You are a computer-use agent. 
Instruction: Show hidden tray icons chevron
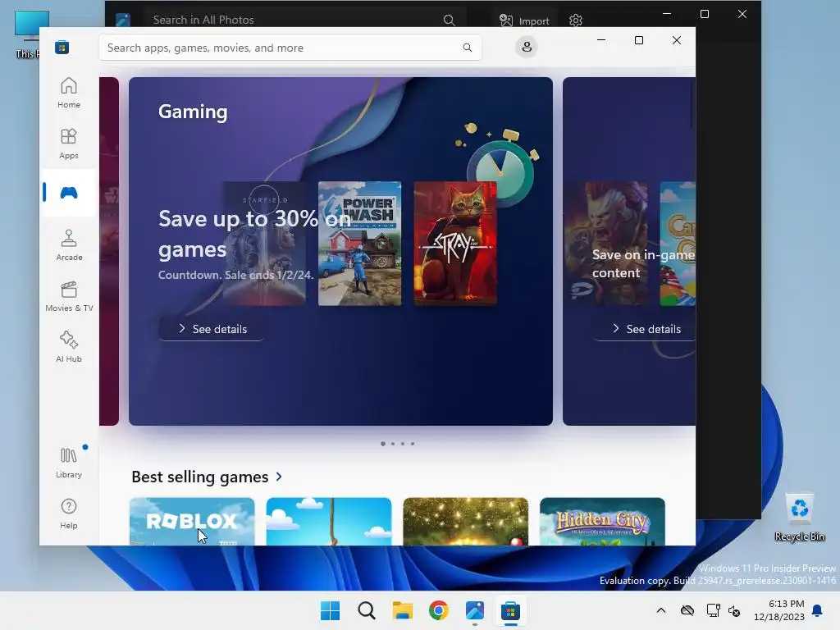pos(661,610)
